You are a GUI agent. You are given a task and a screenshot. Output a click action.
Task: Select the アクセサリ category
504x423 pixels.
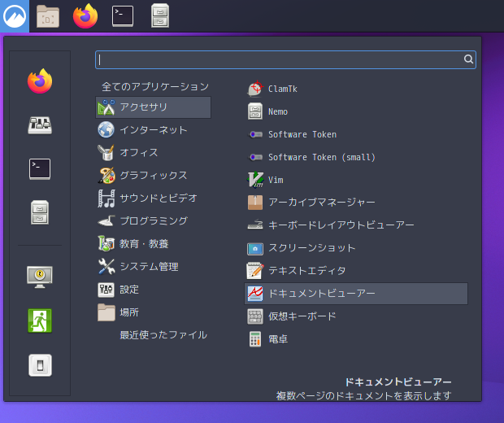pos(153,107)
